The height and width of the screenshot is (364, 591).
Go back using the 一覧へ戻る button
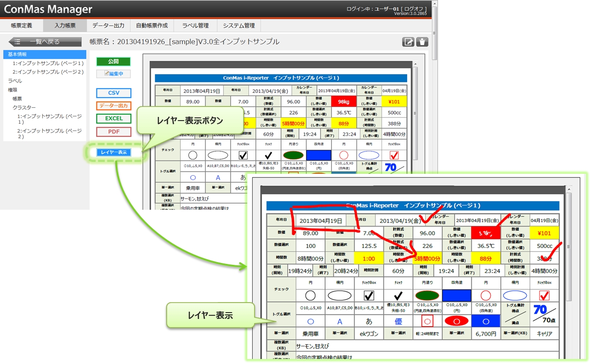(45, 42)
